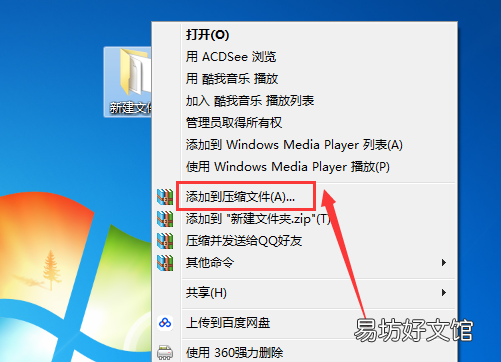
Task: Click the 360 shredder icon
Action: [165, 353]
